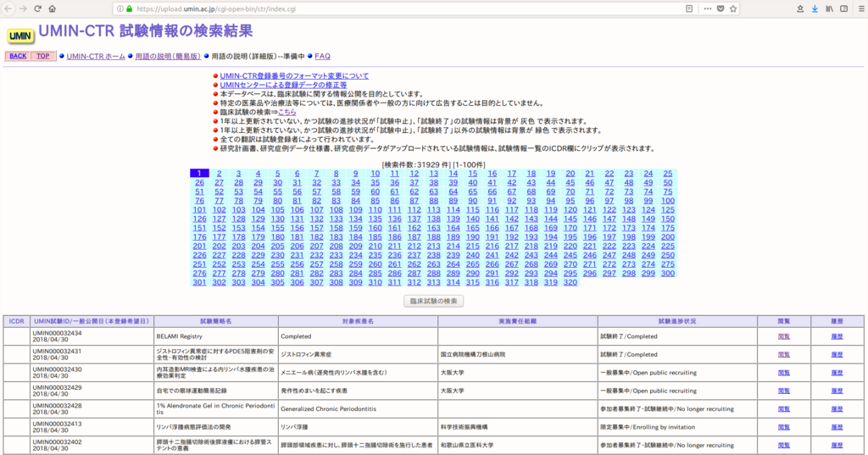Click the 実施責任組織 column header

coord(518,321)
